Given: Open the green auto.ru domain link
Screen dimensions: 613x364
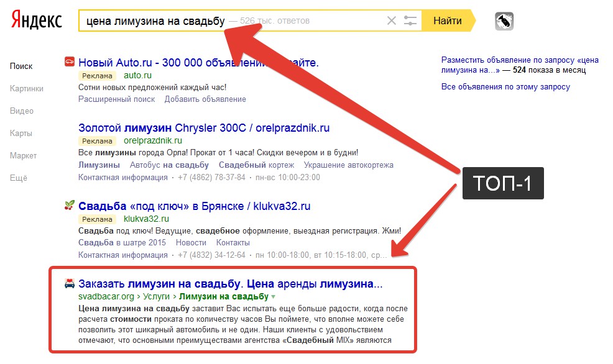Looking at the screenshot, I should pos(137,75).
